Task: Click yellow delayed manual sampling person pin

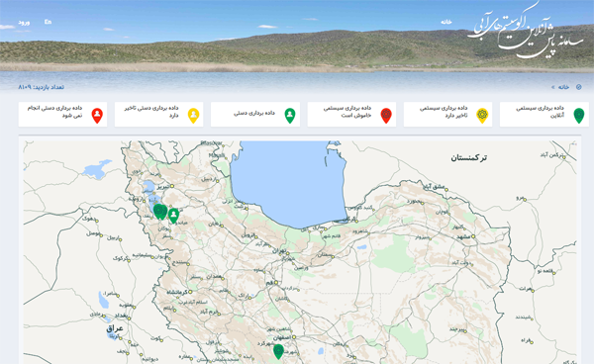Action: [x=193, y=115]
